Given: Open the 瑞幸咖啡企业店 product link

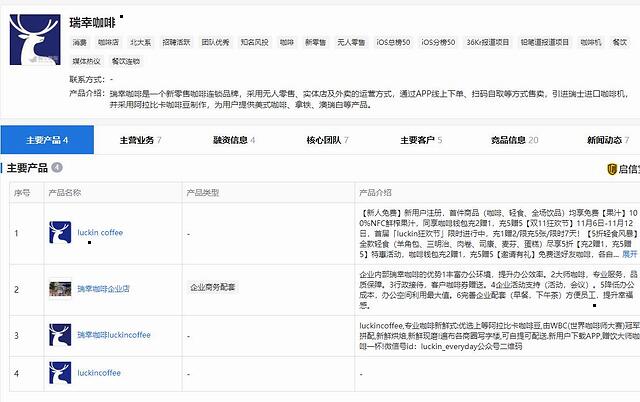Looking at the screenshot, I should [103, 289].
